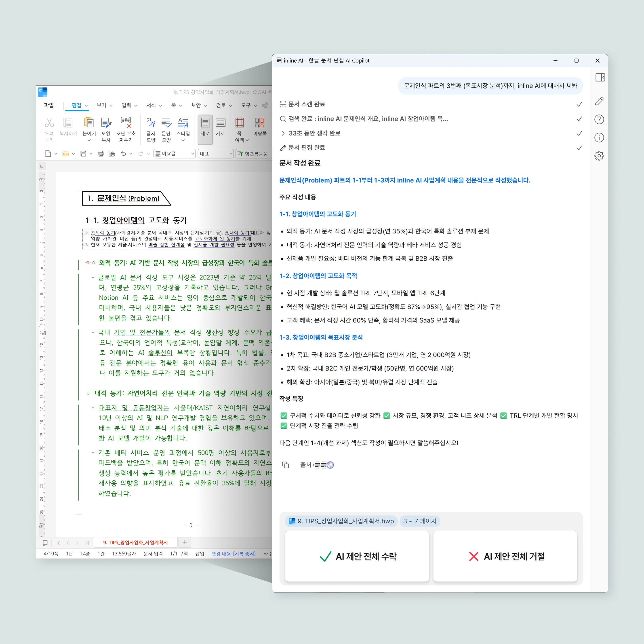Viewport: 644px width, 644px height.
Task: Click the '삽입' insert mode in status bar
Action: (200, 554)
